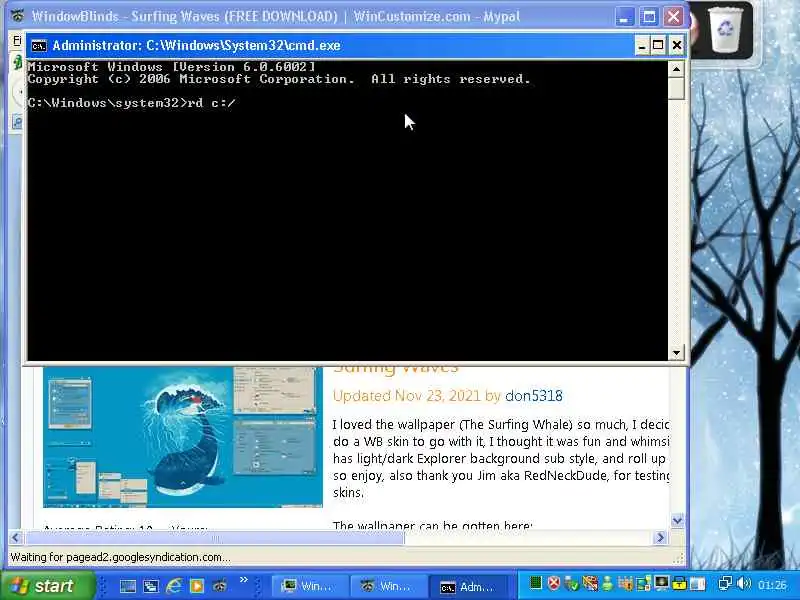800x600 pixels.
Task: Click the browser status bar resize grip
Action: click(679, 559)
